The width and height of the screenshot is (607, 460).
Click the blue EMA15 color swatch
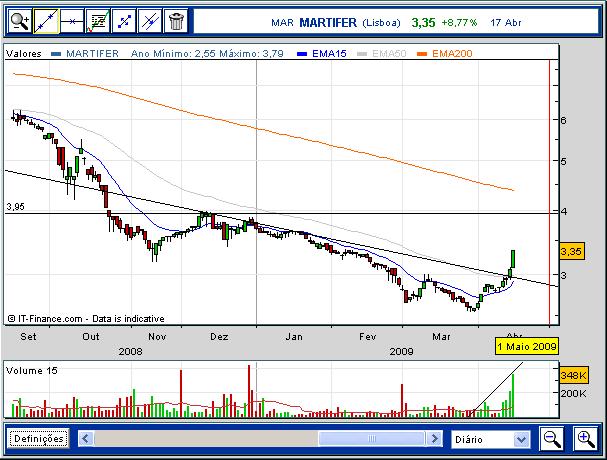coord(302,54)
